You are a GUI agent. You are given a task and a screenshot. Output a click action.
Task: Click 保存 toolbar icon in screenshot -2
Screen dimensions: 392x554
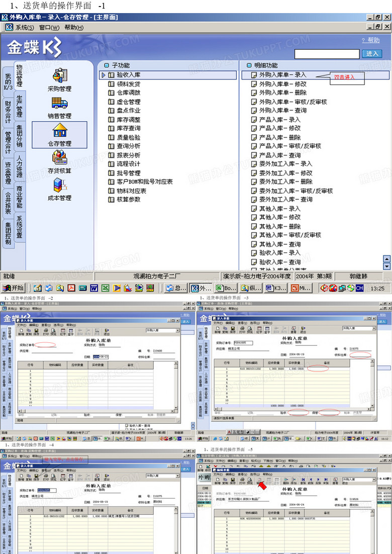point(36,331)
